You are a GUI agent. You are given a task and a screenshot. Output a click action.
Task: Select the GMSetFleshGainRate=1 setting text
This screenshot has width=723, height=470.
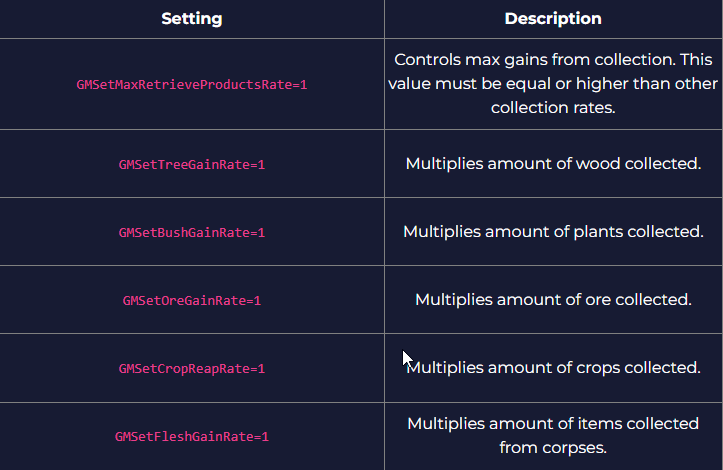(x=191, y=436)
